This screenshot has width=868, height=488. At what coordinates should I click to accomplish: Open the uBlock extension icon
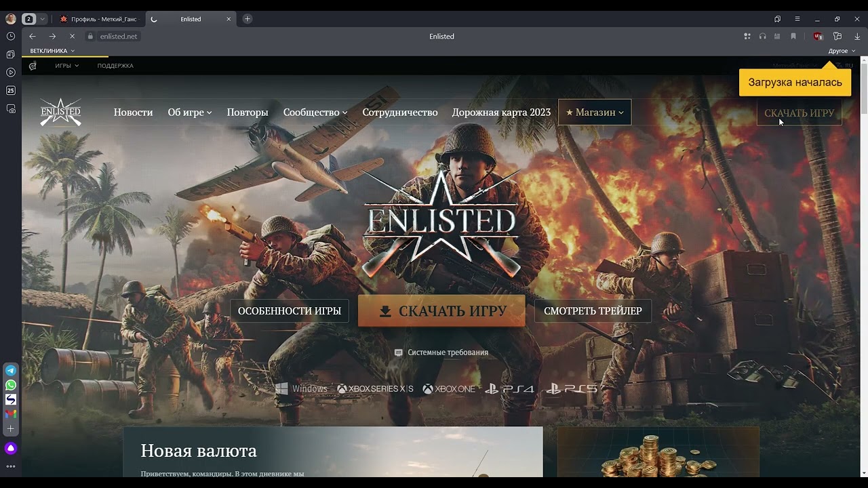tap(818, 37)
